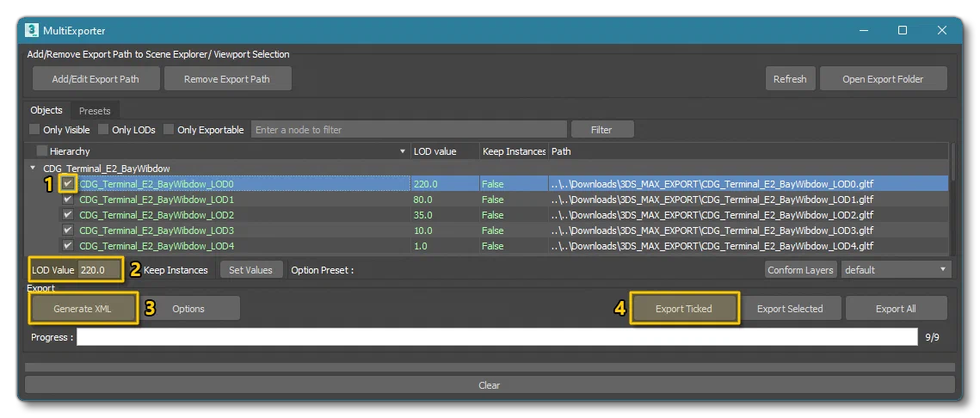This screenshot has height=418, width=980.
Task: Untick CDG_Terminal_E2_BayWibdow_LOD3 checkbox
Action: (68, 231)
